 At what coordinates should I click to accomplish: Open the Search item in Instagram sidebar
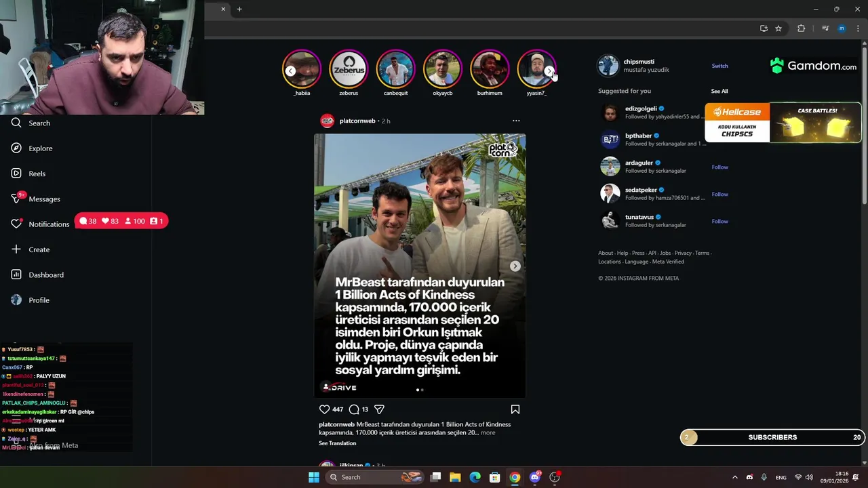pos(31,123)
